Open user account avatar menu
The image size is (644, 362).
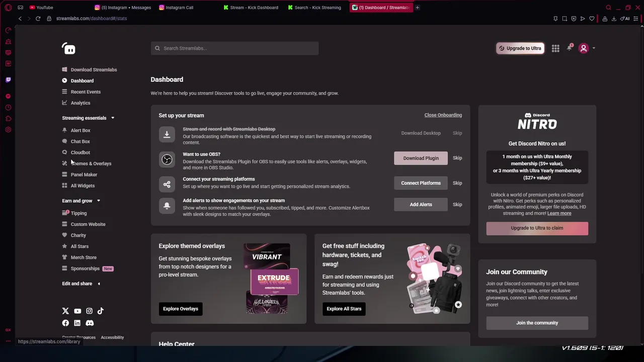[584, 48]
